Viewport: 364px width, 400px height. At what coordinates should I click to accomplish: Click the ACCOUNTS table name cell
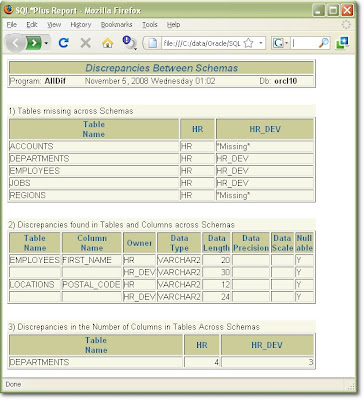[x=94, y=146]
